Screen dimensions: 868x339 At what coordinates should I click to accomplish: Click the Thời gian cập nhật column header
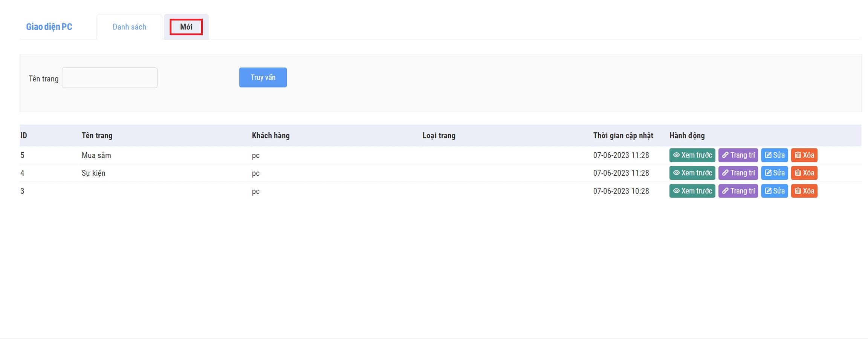point(623,135)
